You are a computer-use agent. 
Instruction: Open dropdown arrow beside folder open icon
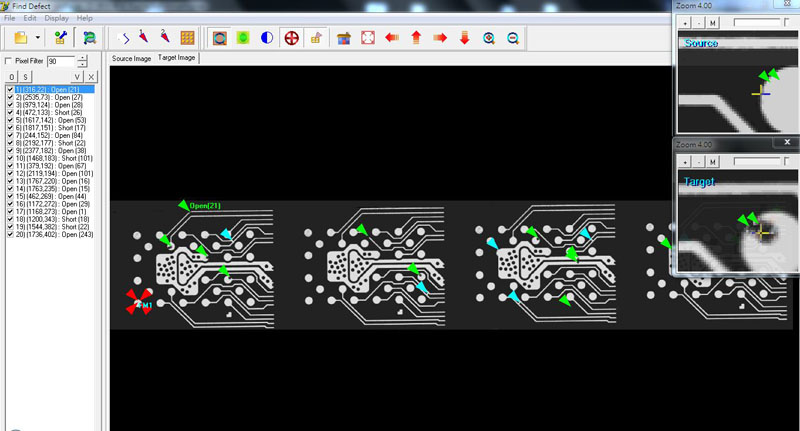coord(38,38)
